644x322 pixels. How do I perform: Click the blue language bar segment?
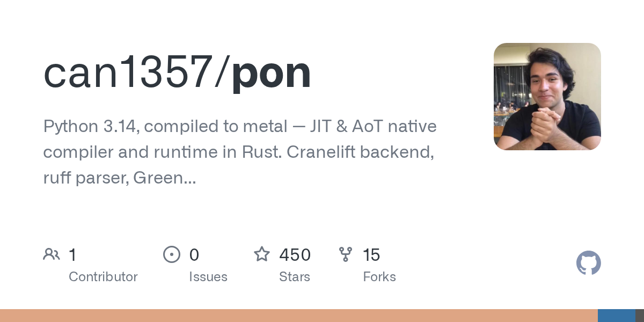pyautogui.click(x=617, y=316)
